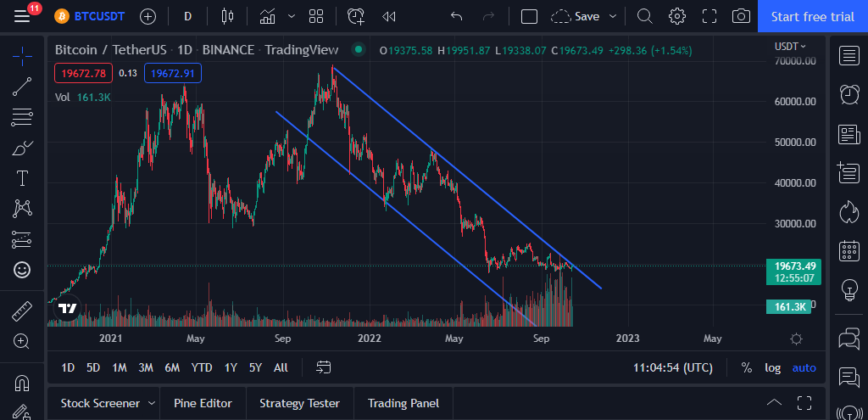The image size is (868, 420).
Task: Open the watchlist panel
Action: tap(849, 56)
